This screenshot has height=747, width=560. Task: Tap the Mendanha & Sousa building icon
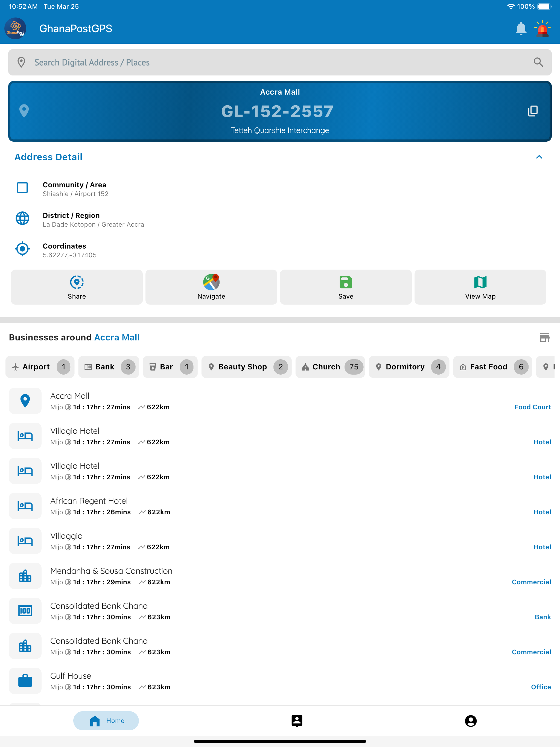25,576
